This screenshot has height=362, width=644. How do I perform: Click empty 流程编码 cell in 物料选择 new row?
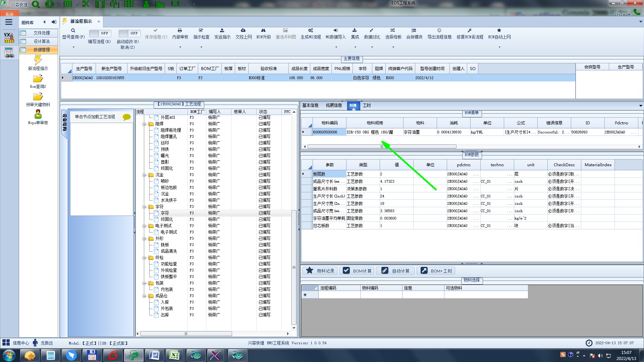[339, 295]
